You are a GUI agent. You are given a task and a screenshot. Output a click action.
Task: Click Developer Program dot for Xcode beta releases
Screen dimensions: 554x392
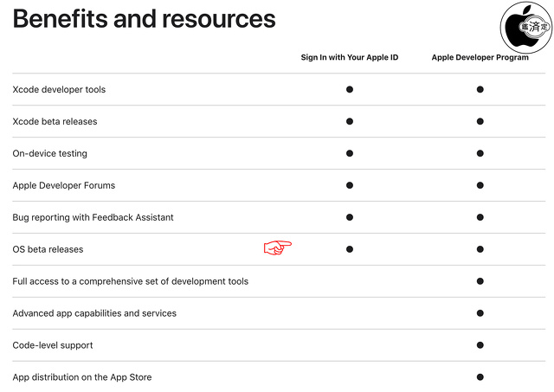tap(480, 121)
